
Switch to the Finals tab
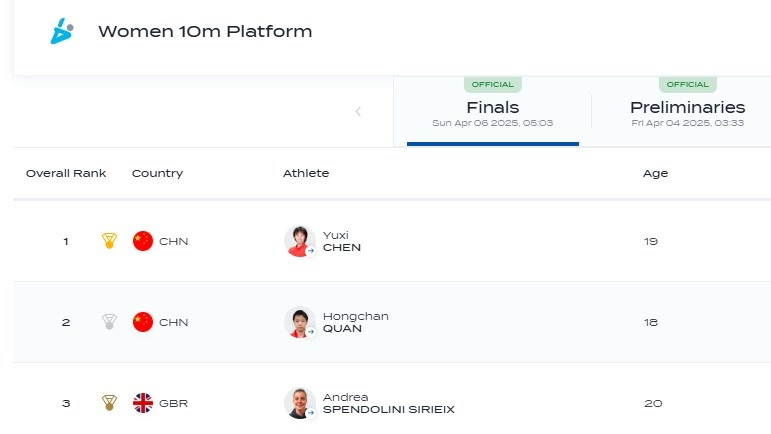[493, 112]
